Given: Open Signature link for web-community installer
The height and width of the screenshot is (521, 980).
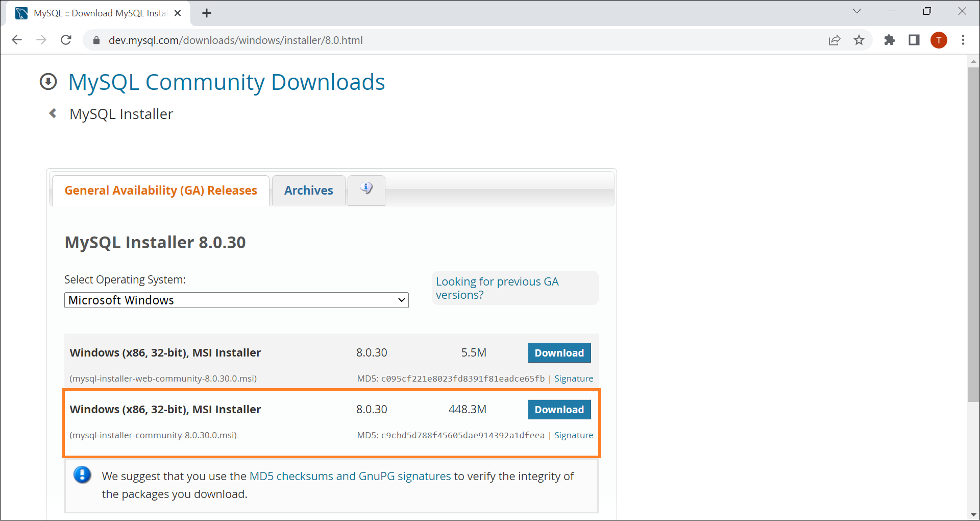Looking at the screenshot, I should click(574, 378).
